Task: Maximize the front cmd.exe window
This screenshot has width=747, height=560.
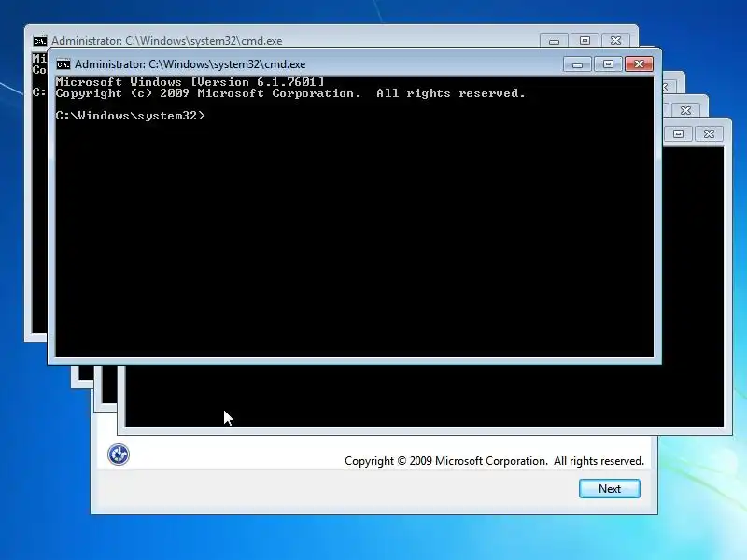Action: coord(609,63)
